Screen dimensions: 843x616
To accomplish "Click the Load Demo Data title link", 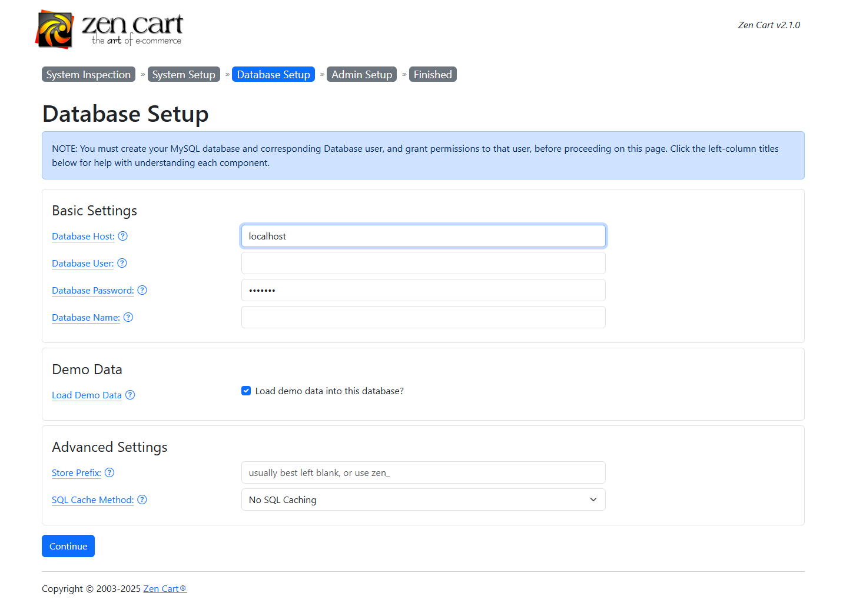I will (x=87, y=395).
